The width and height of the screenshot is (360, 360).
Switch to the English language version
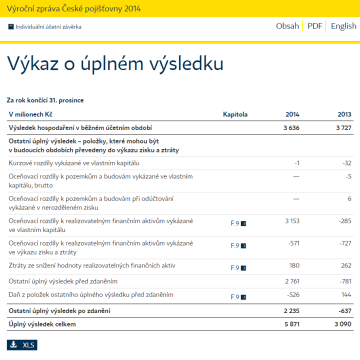click(343, 26)
